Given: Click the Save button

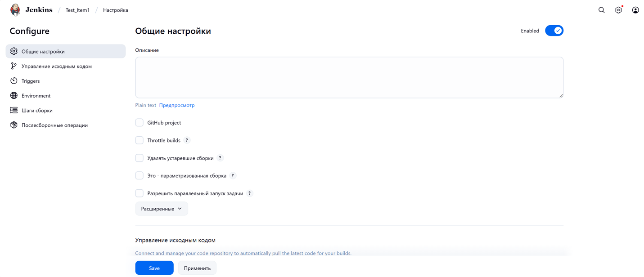Looking at the screenshot, I should (x=154, y=268).
